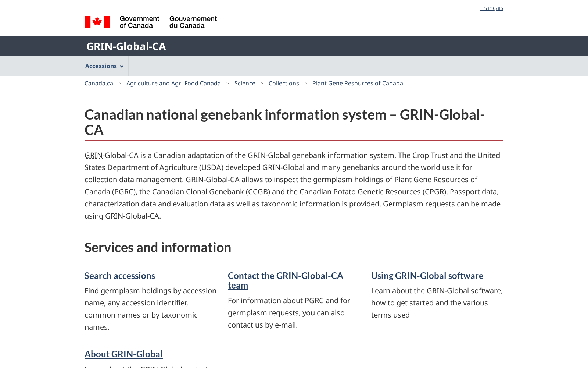The height and width of the screenshot is (368, 588).
Task: Click the GRIN abbreviation in intro paragraph
Action: (93, 155)
